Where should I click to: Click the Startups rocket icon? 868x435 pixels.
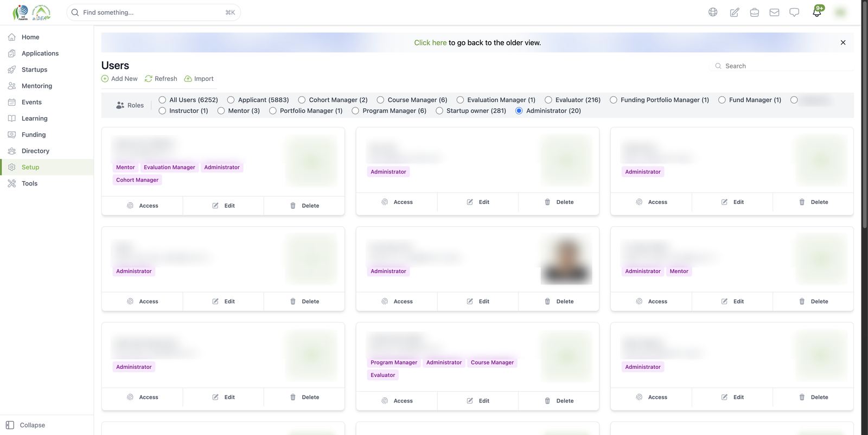(12, 69)
